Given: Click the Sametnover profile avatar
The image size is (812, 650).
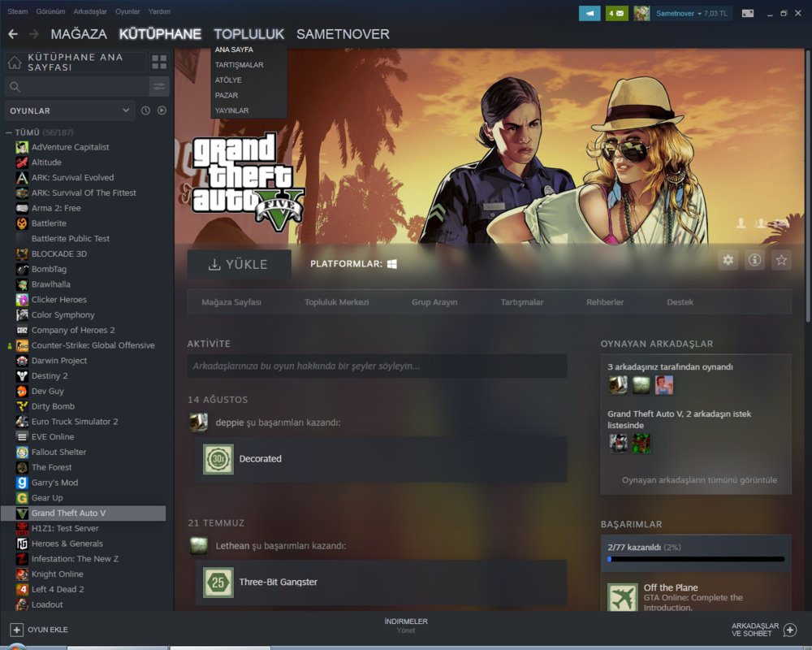Looking at the screenshot, I should click(641, 14).
